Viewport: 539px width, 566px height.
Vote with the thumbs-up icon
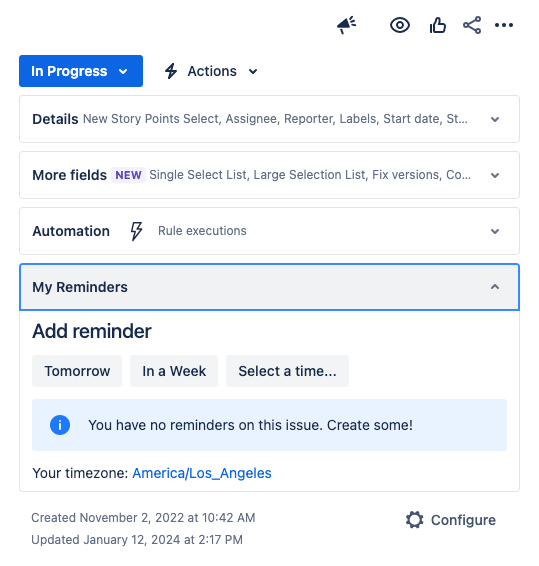(438, 25)
